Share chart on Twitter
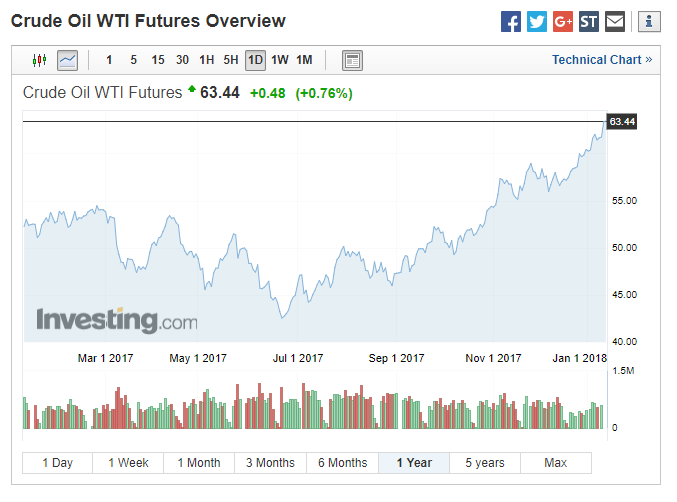The height and width of the screenshot is (502, 677). [x=537, y=21]
